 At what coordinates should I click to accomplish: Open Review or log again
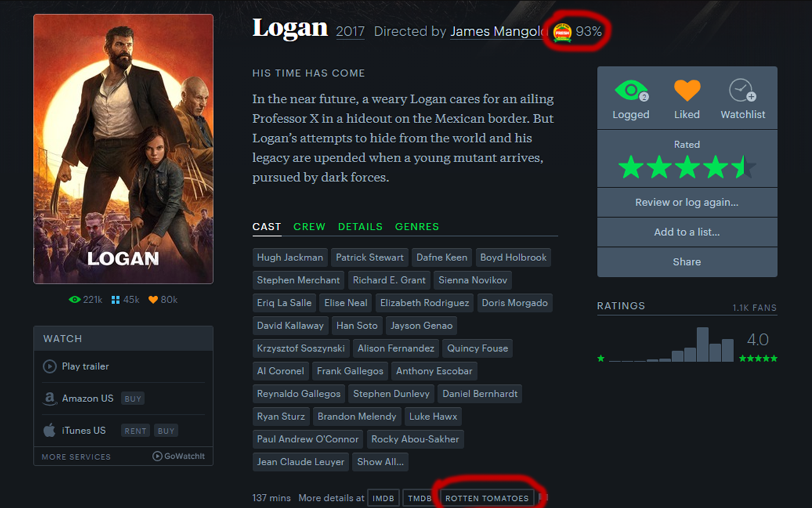(687, 202)
